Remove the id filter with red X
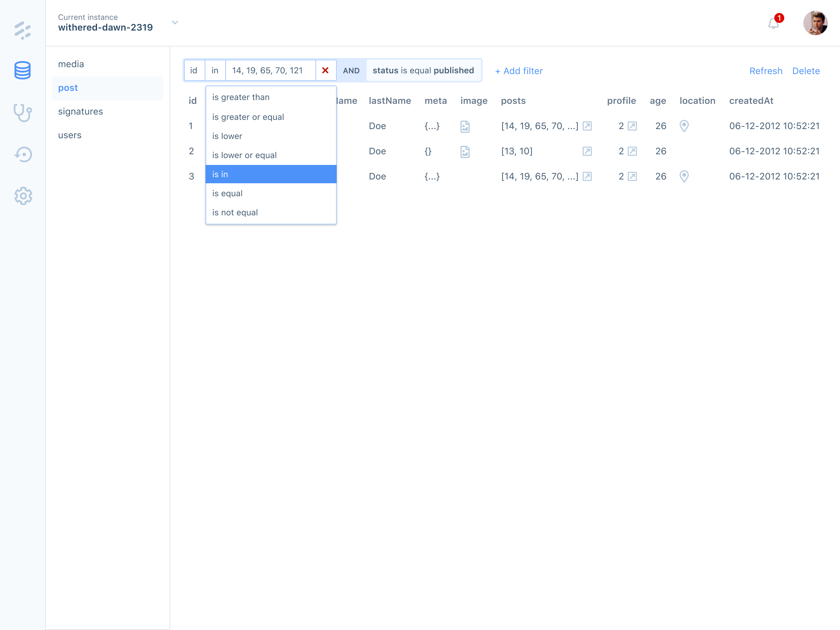The width and height of the screenshot is (840, 630). click(x=325, y=70)
